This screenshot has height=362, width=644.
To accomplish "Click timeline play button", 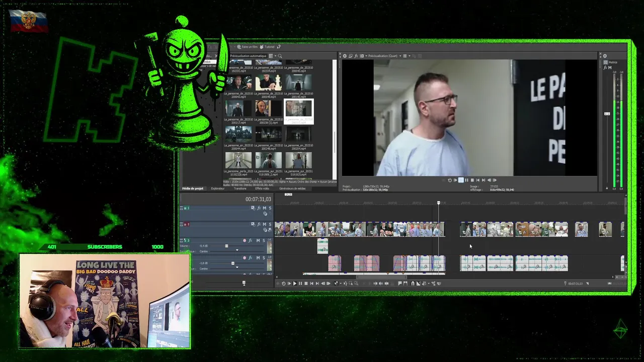I will click(x=295, y=283).
